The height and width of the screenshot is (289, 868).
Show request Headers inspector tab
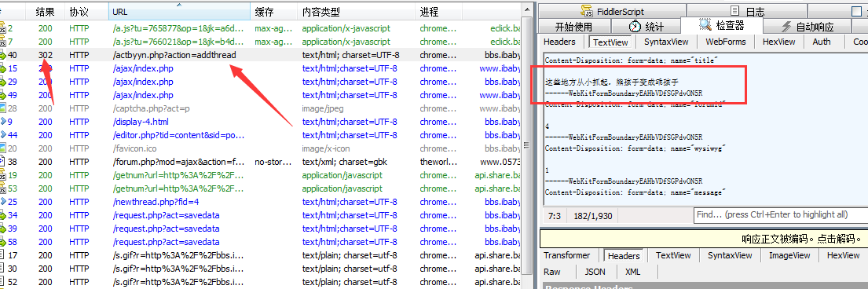pyautogui.click(x=559, y=42)
